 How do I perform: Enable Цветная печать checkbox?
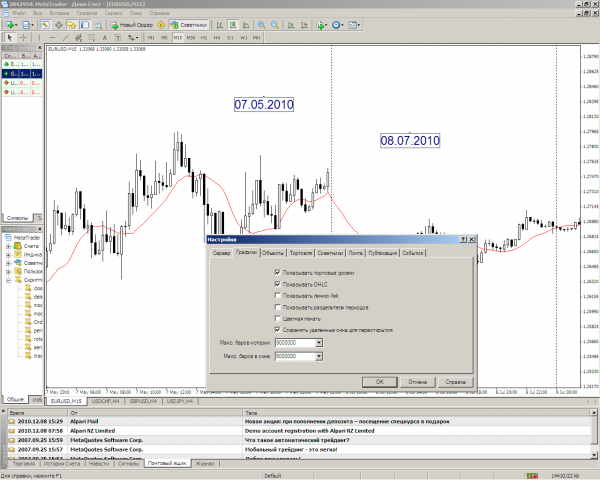coord(277,318)
